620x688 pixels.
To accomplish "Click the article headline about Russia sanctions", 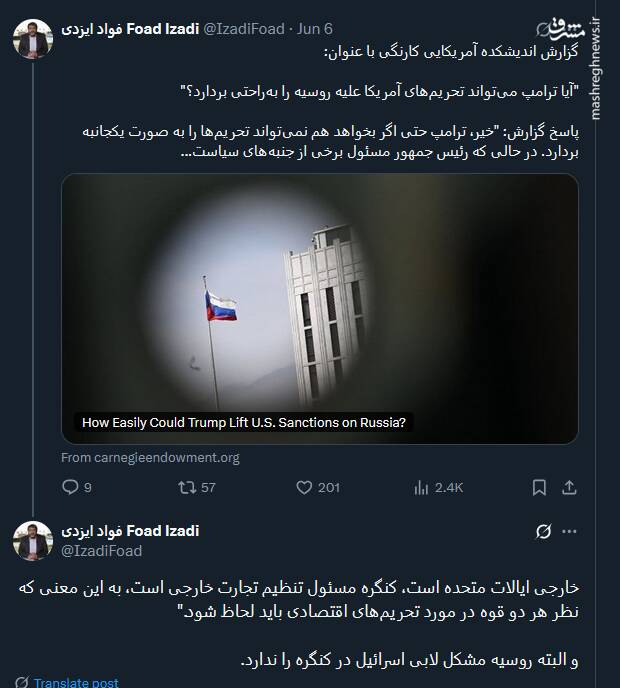I will click(x=244, y=422).
